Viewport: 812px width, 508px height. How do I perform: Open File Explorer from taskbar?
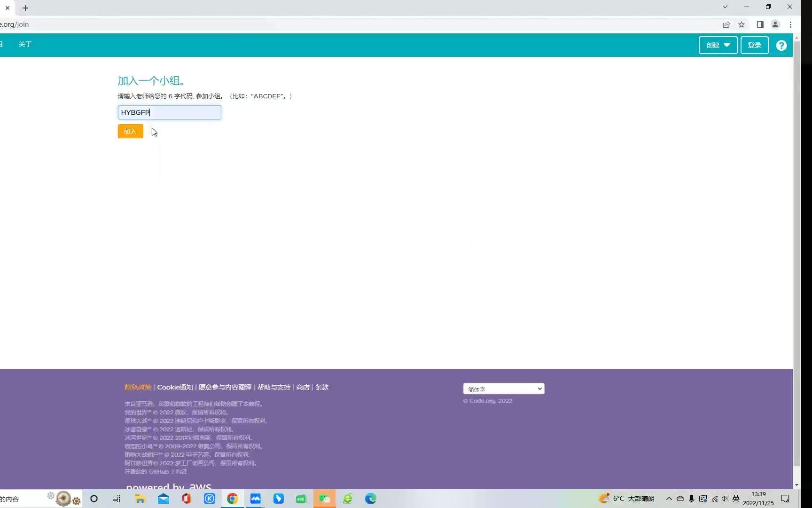[140, 499]
